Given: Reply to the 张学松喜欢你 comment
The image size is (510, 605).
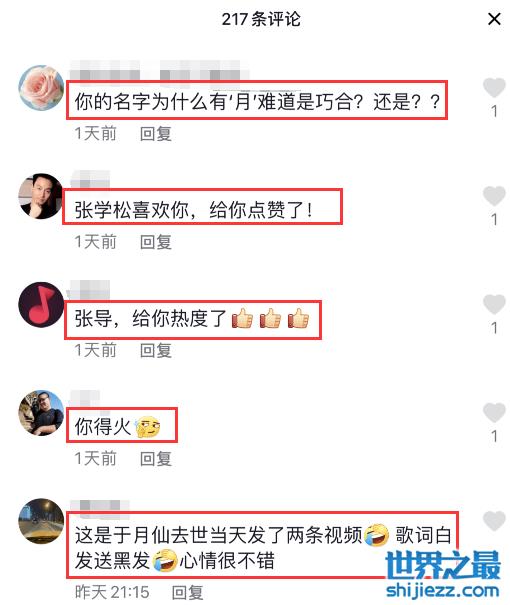Looking at the screenshot, I should [155, 242].
